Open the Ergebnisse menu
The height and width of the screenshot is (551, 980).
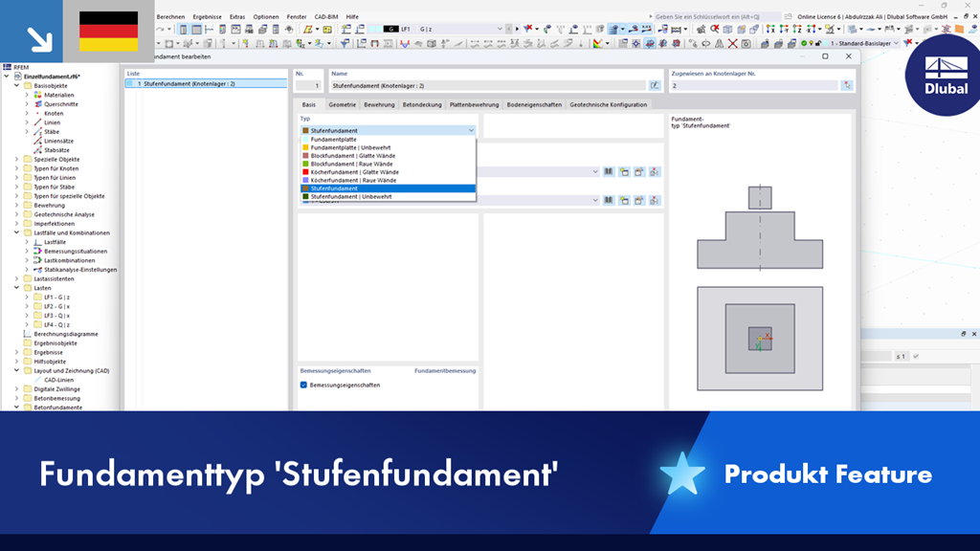[207, 17]
